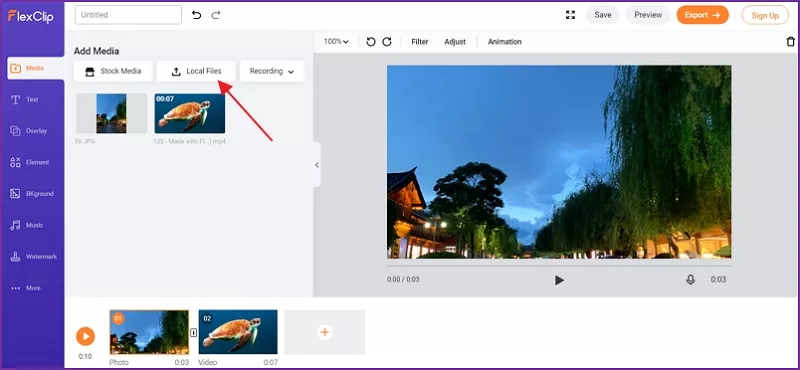Rotate image clockwise

387,42
